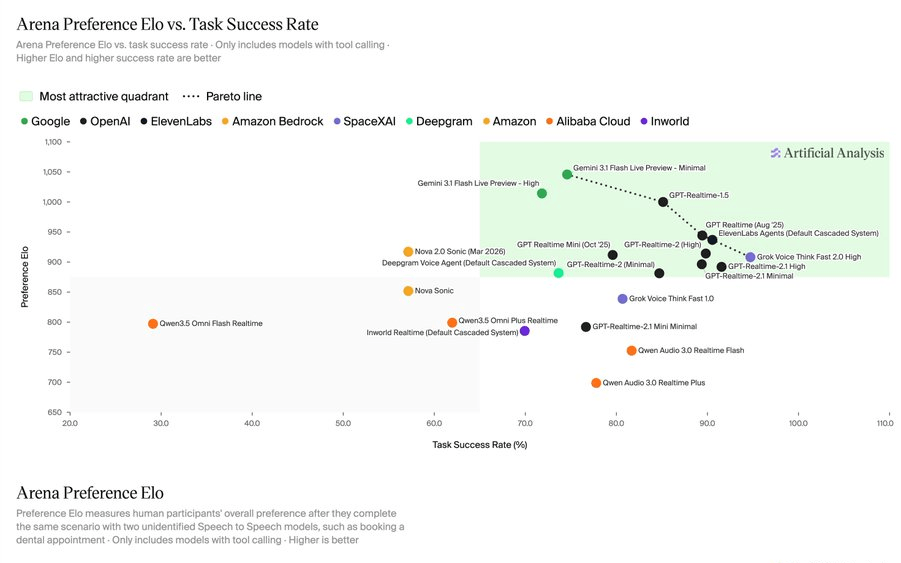Select the Deepgram legend item
The width and height of the screenshot is (901, 563).
pyautogui.click(x=439, y=121)
